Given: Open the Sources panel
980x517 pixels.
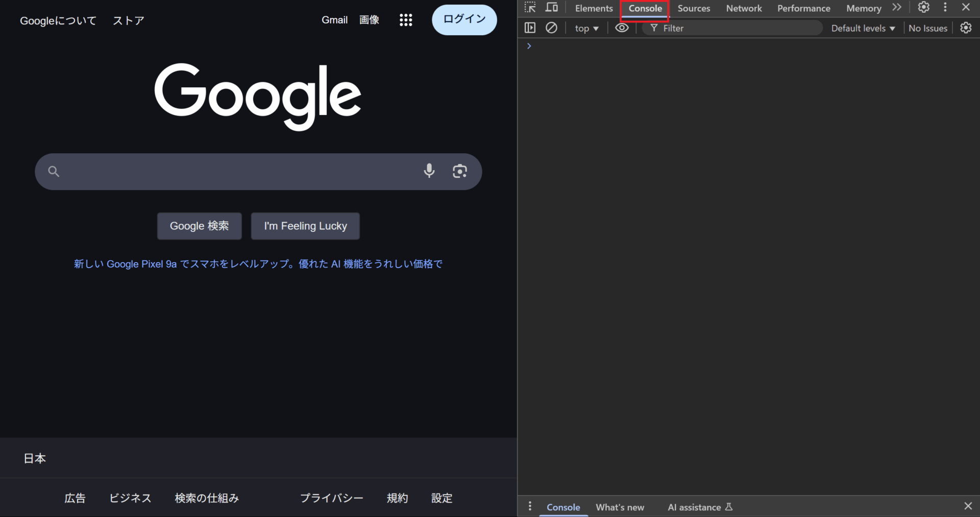Looking at the screenshot, I should coord(693,8).
